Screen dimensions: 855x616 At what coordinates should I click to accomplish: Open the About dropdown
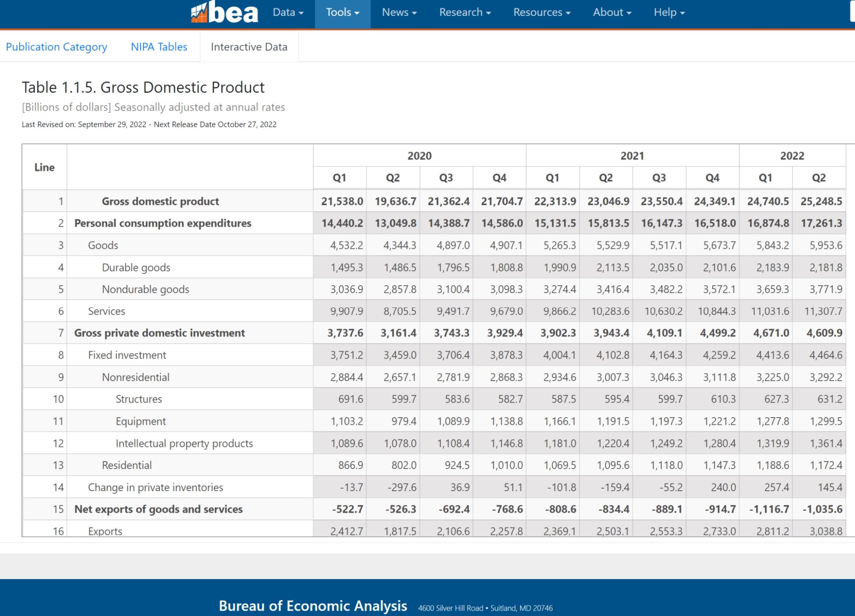tap(612, 12)
